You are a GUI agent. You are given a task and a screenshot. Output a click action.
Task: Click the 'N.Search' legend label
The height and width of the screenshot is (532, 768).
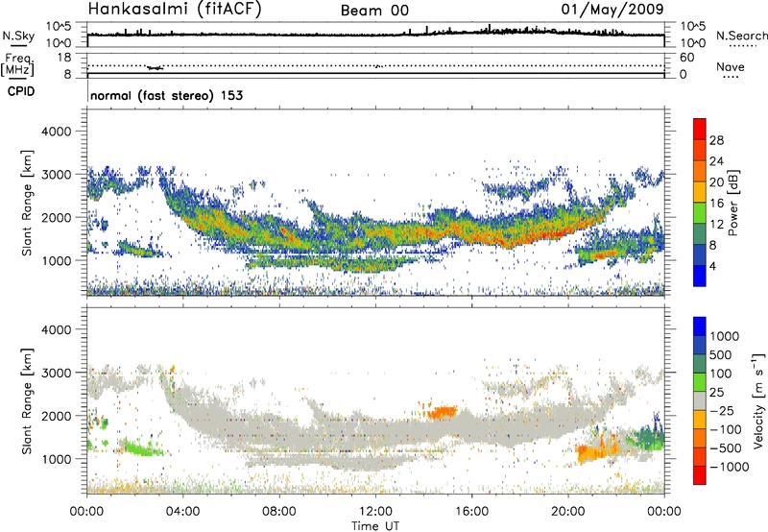pos(742,36)
